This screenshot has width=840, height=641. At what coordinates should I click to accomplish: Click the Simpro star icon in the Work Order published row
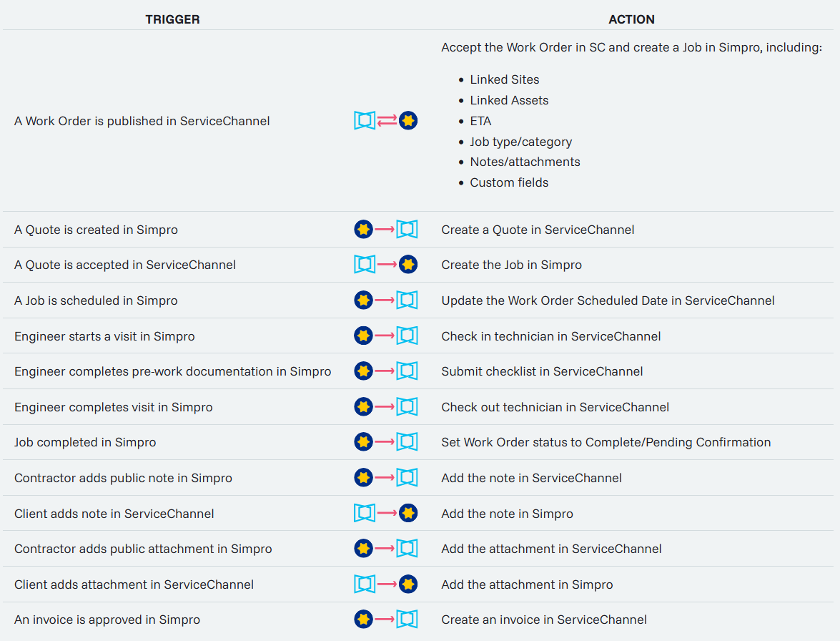pyautogui.click(x=408, y=121)
